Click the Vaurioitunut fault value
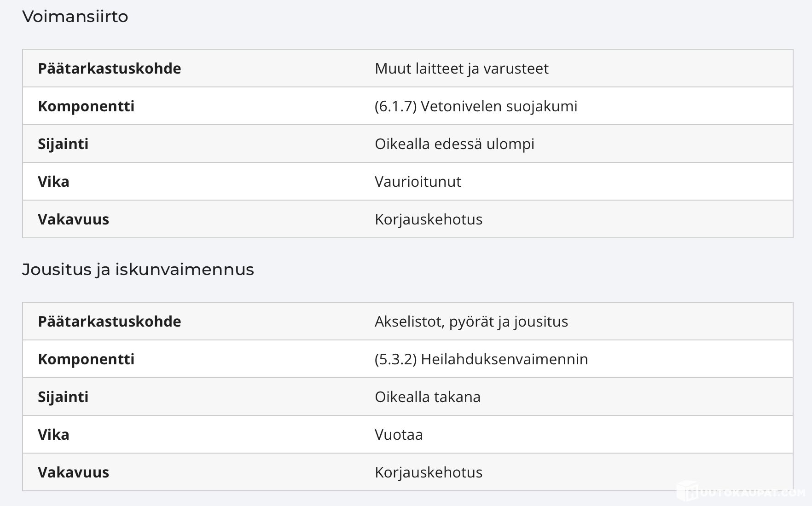Screen dimensions: 812x506 pyautogui.click(x=418, y=182)
